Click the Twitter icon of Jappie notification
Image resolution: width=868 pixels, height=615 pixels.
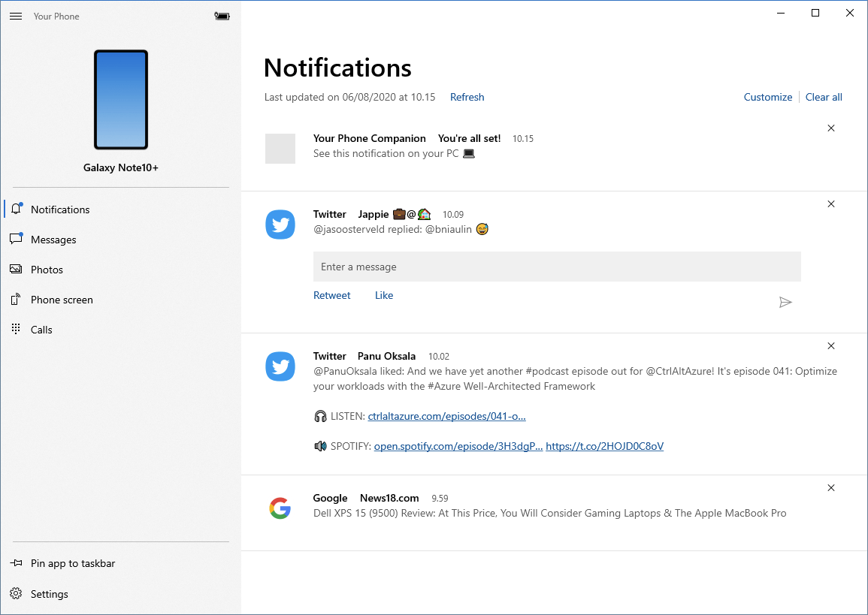point(280,225)
